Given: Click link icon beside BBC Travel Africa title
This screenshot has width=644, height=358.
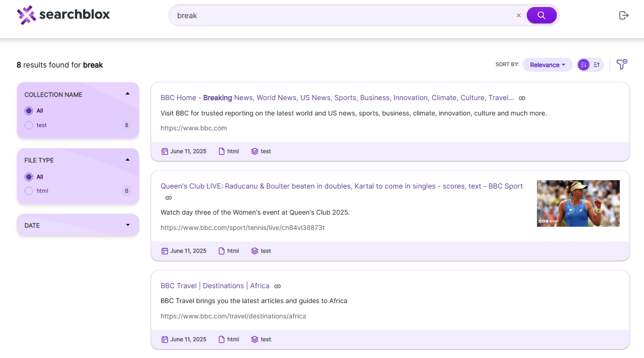Looking at the screenshot, I should click(x=278, y=286).
